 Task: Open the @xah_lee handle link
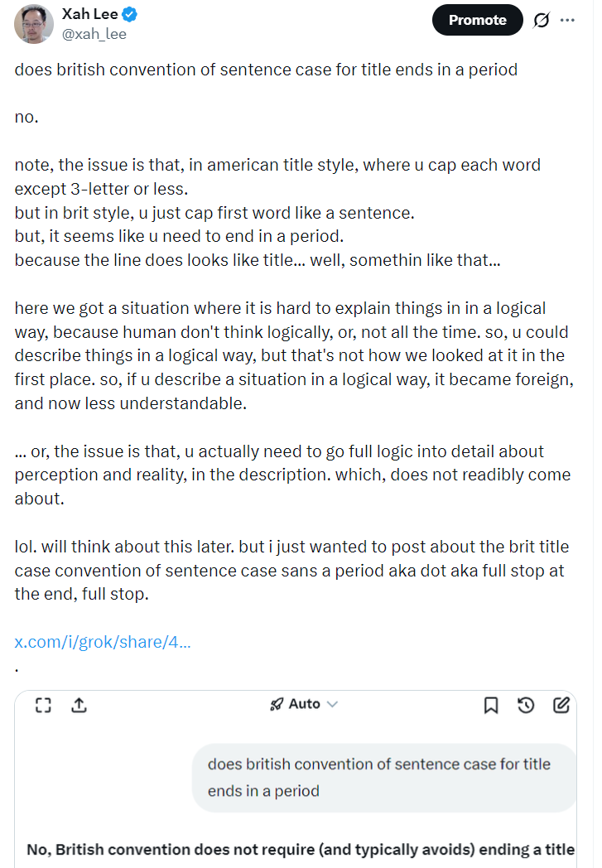pos(94,34)
